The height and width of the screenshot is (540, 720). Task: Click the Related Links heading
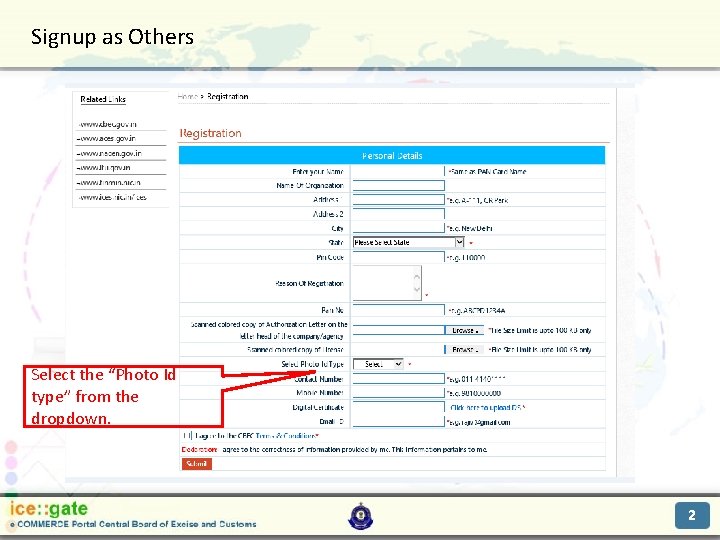(x=103, y=99)
